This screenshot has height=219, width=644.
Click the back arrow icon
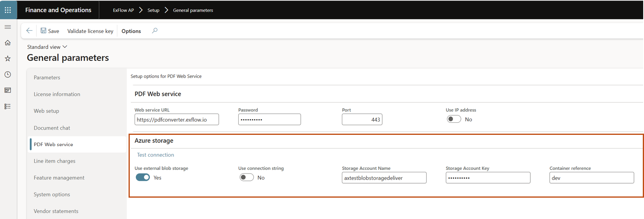pyautogui.click(x=29, y=31)
